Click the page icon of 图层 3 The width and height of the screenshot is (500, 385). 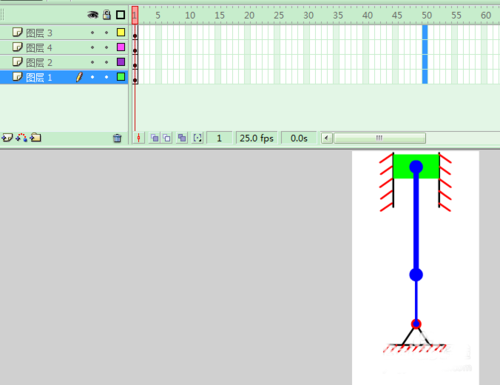[x=17, y=32]
